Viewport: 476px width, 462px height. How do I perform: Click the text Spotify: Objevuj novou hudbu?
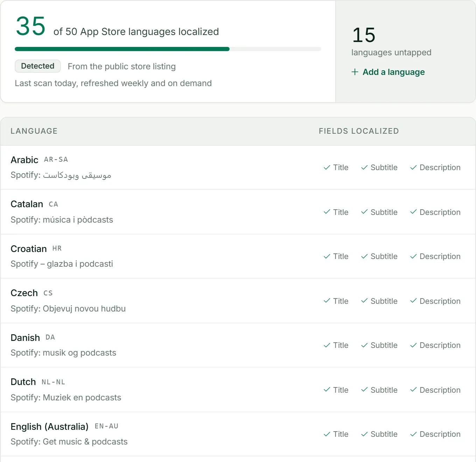point(68,309)
